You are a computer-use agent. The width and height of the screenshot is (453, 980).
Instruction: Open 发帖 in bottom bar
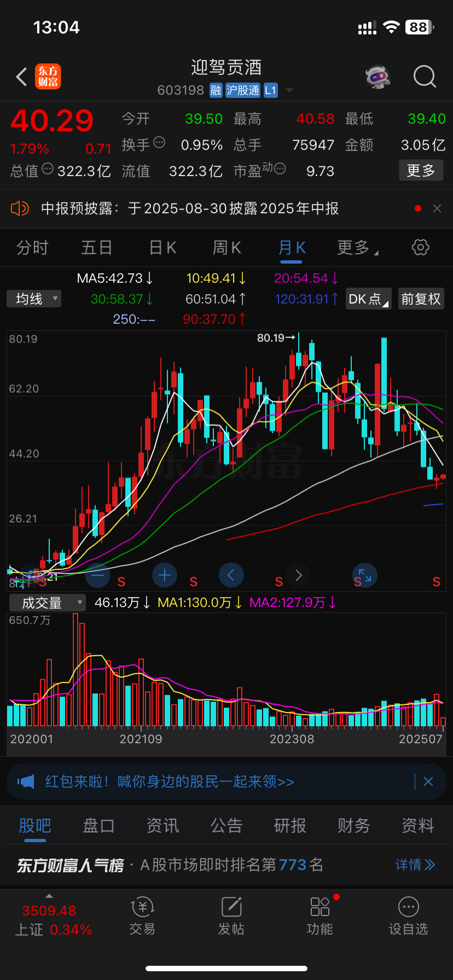231,917
